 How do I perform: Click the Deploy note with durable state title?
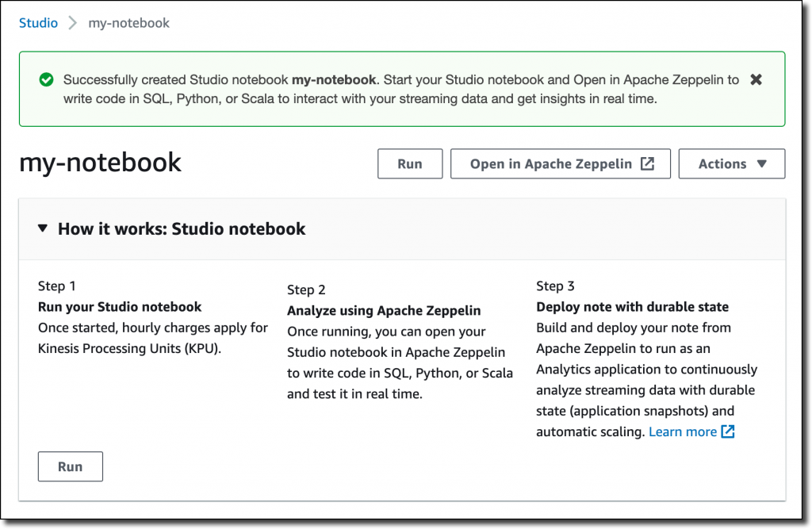coord(632,306)
